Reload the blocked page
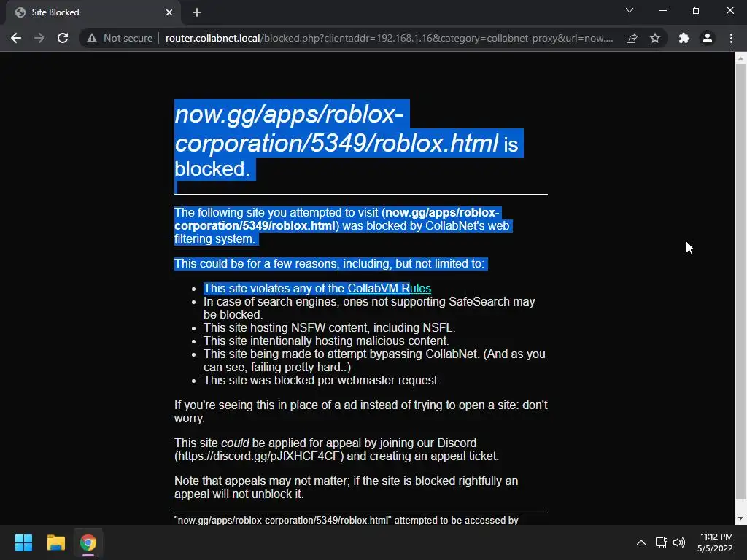The width and height of the screenshot is (747, 560). click(x=63, y=38)
